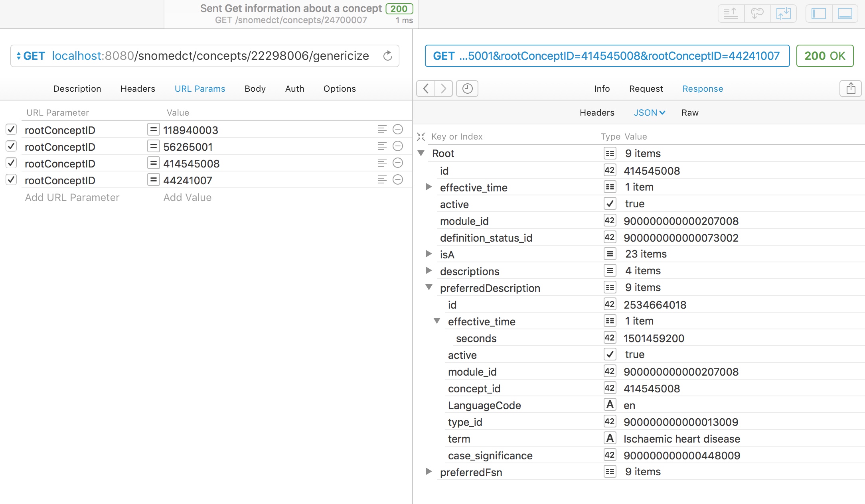865x504 pixels.
Task: Click the reload request icon in URL bar
Action: click(387, 56)
